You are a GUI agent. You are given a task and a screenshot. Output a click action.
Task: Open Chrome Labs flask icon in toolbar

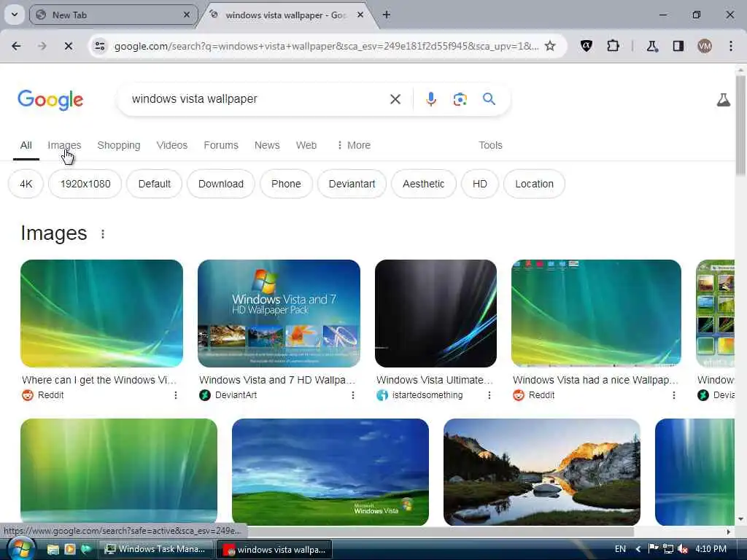[652, 46]
